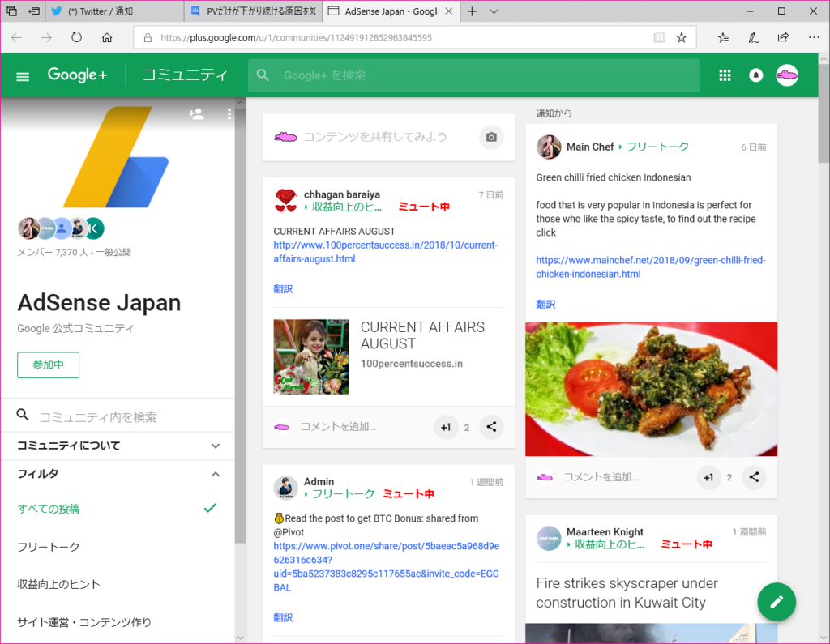Show tabs set aside
The image size is (830, 644).
tap(11, 11)
